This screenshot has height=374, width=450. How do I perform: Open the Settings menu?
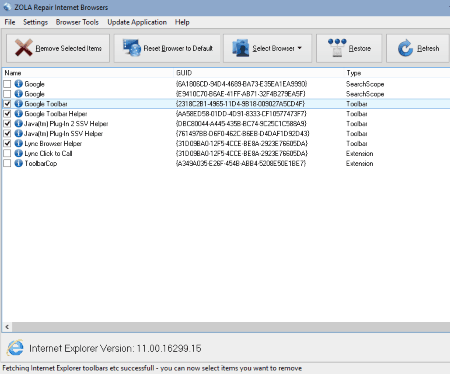click(35, 22)
